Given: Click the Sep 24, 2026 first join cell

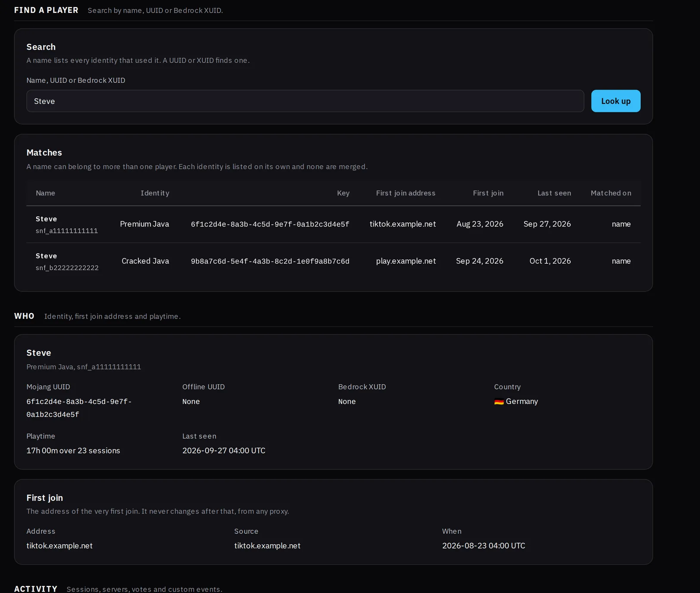Looking at the screenshot, I should (x=480, y=261).
